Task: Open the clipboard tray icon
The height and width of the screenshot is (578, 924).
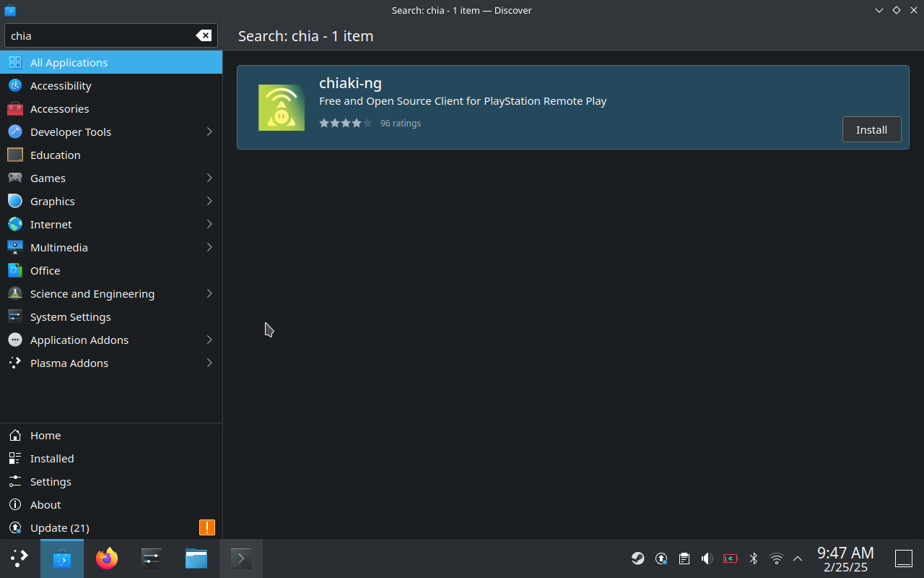Action: pos(684,558)
